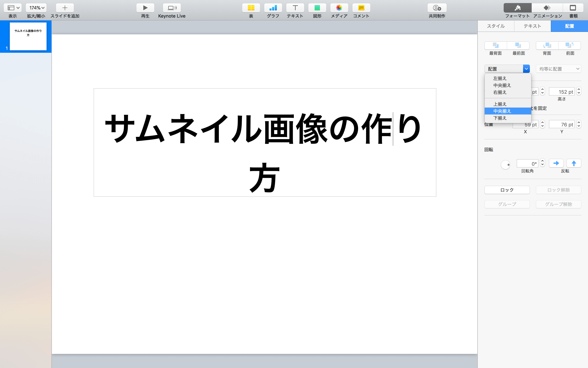Step the Y position stepper
Image resolution: width=588 pixels, height=368 pixels.
pos(579,124)
